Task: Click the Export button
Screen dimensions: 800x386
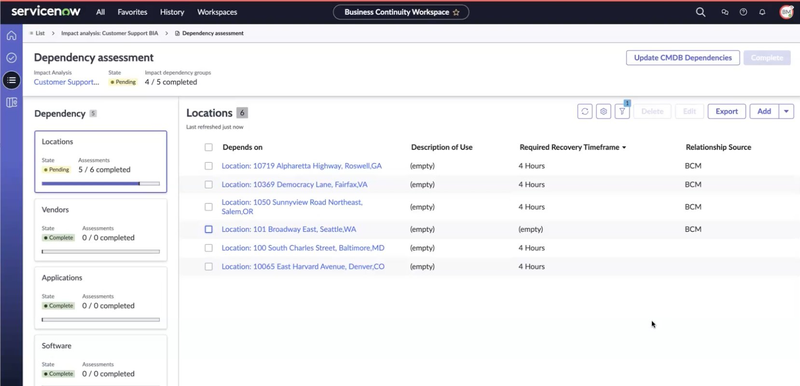Action: coord(727,111)
